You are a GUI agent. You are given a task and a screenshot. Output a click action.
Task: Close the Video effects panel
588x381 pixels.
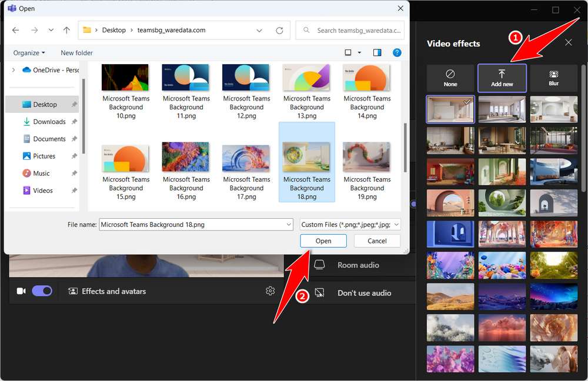(569, 42)
